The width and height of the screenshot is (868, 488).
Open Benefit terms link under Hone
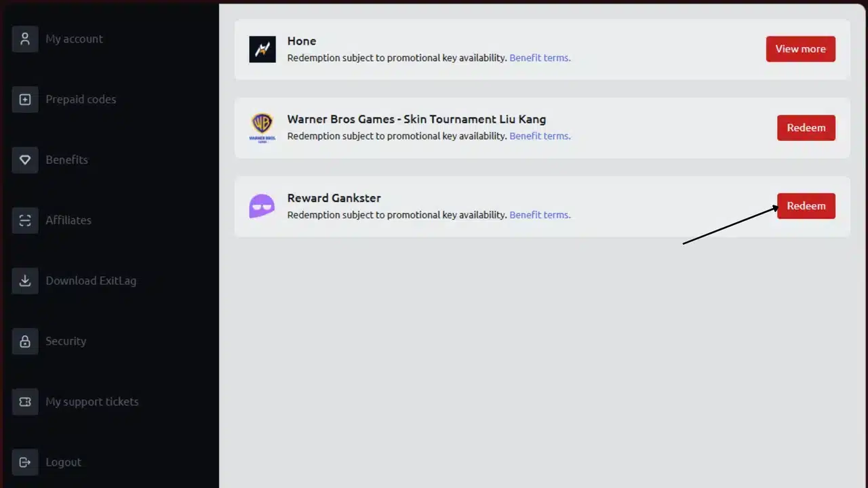point(540,58)
